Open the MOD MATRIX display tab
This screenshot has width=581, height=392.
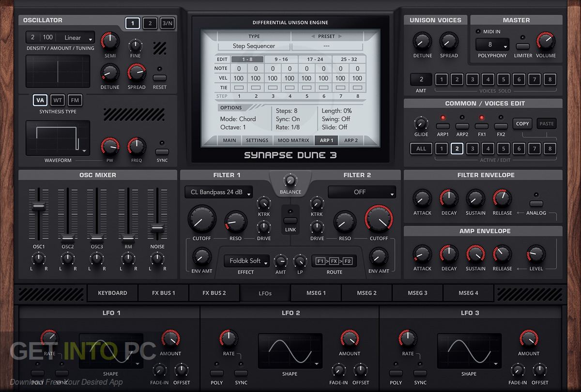point(293,140)
